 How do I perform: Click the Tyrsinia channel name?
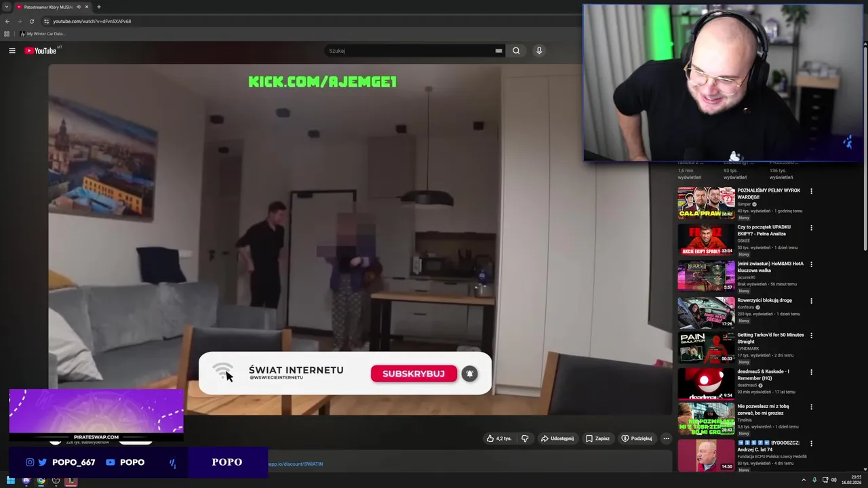(x=745, y=420)
